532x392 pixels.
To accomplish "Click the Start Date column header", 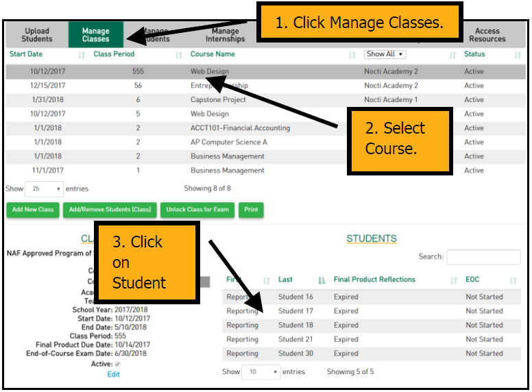I will (x=26, y=54).
